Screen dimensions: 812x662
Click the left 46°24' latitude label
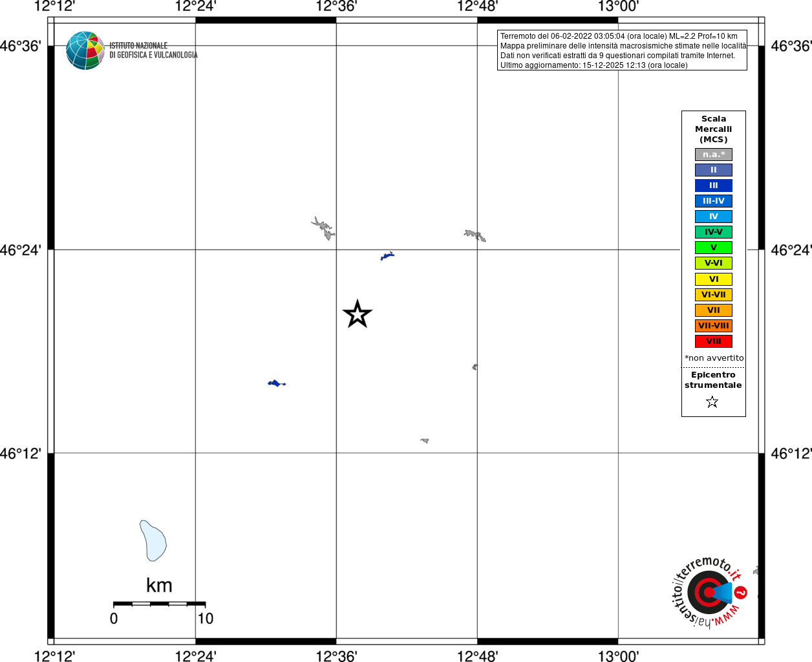[21, 250]
